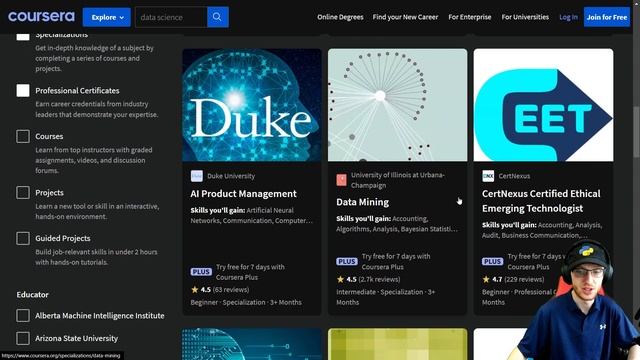Click the circuit-head thumbnail in bottom row
This screenshot has width=640, height=360.
(252, 344)
